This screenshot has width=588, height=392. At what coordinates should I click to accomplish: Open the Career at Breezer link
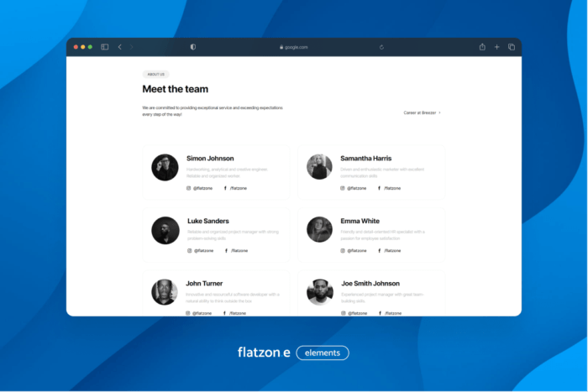(422, 112)
